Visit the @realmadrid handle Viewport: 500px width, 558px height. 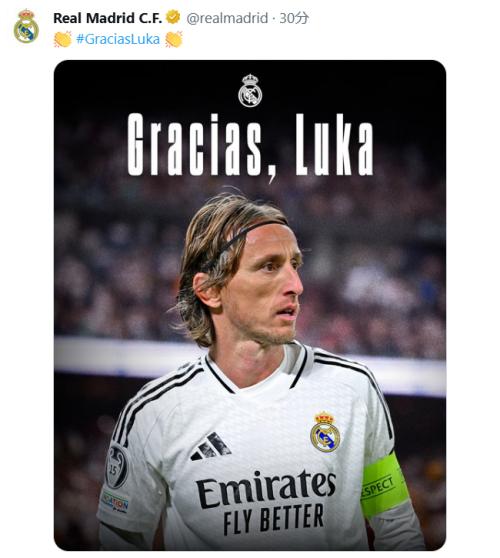227,18
